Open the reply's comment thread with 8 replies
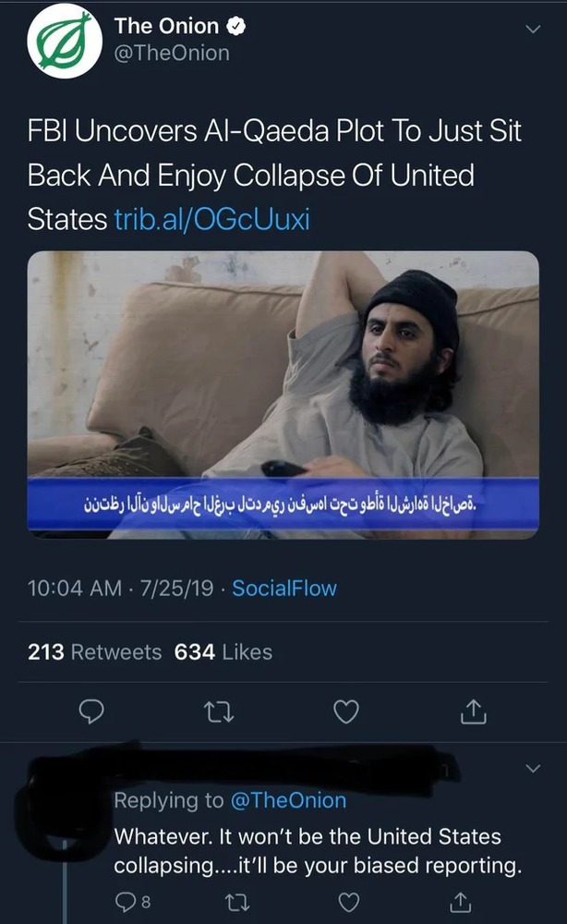Image resolution: width=567 pixels, height=924 pixels. pyautogui.click(x=128, y=900)
